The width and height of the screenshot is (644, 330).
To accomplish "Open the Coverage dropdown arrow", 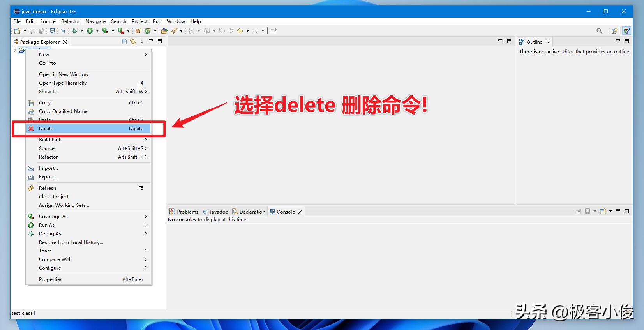I will 113,31.
